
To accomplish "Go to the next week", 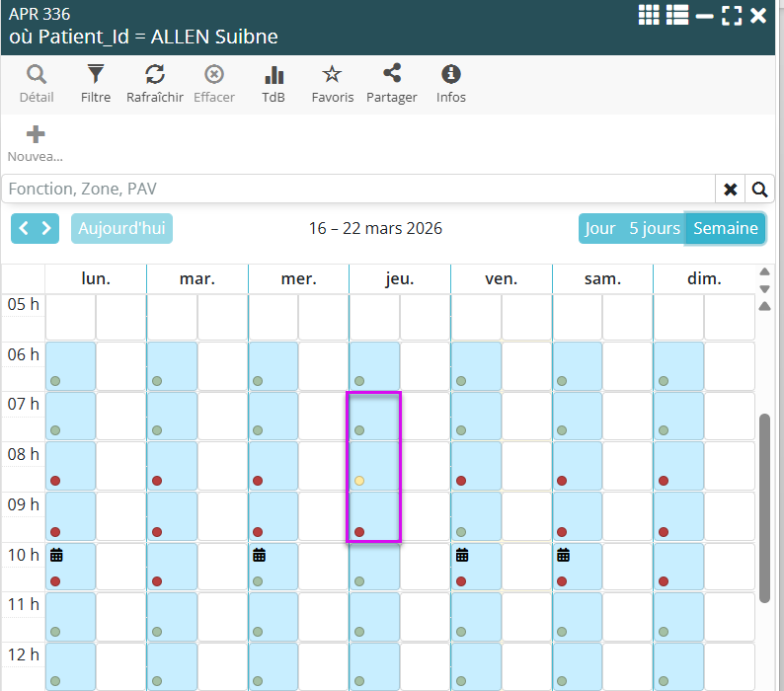I will coord(46,228).
